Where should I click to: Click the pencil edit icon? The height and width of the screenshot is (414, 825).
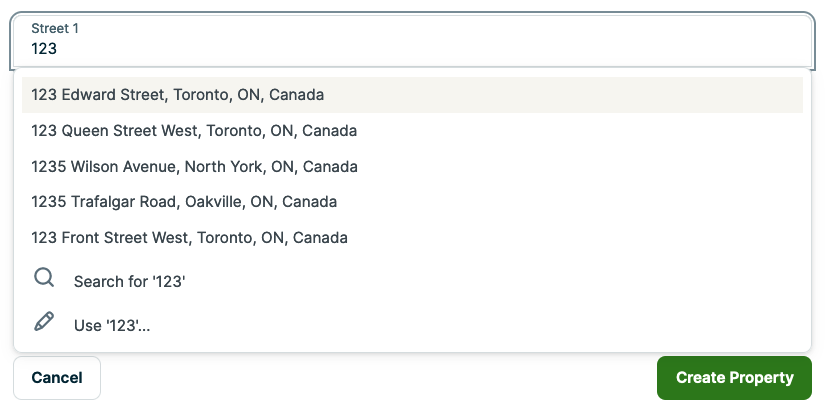tap(44, 321)
